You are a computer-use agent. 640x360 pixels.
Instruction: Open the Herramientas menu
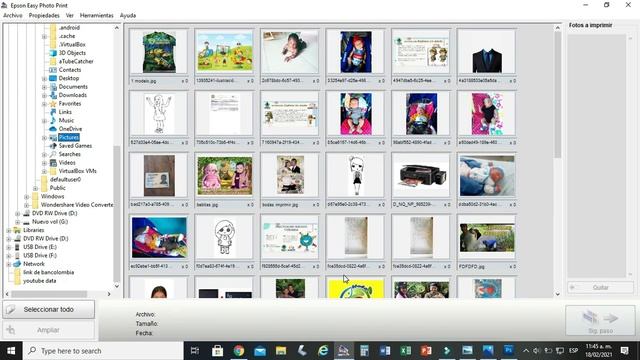click(x=96, y=15)
